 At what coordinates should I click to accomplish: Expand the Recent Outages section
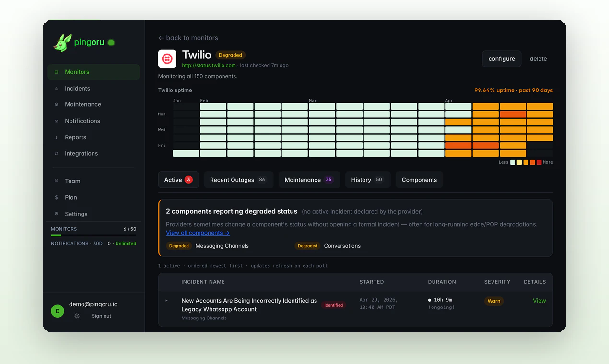[x=238, y=180]
